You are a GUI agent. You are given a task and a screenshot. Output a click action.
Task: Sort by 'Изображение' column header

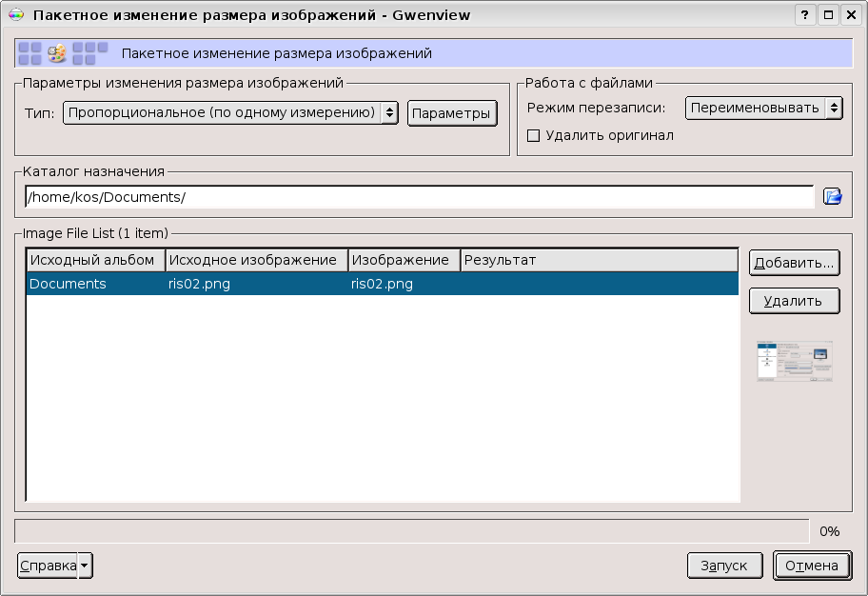[404, 260]
